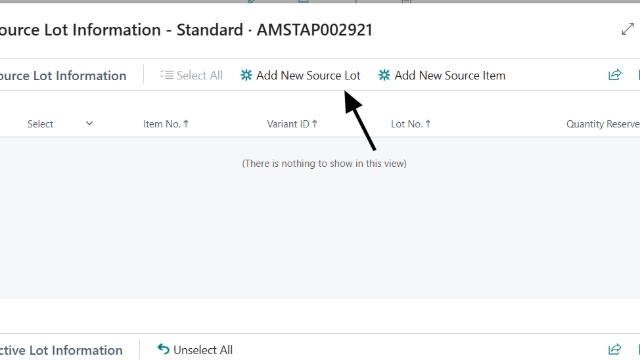This screenshot has height=360, width=640.
Task: Open the Select column dropdown chevron
Action: (x=89, y=123)
